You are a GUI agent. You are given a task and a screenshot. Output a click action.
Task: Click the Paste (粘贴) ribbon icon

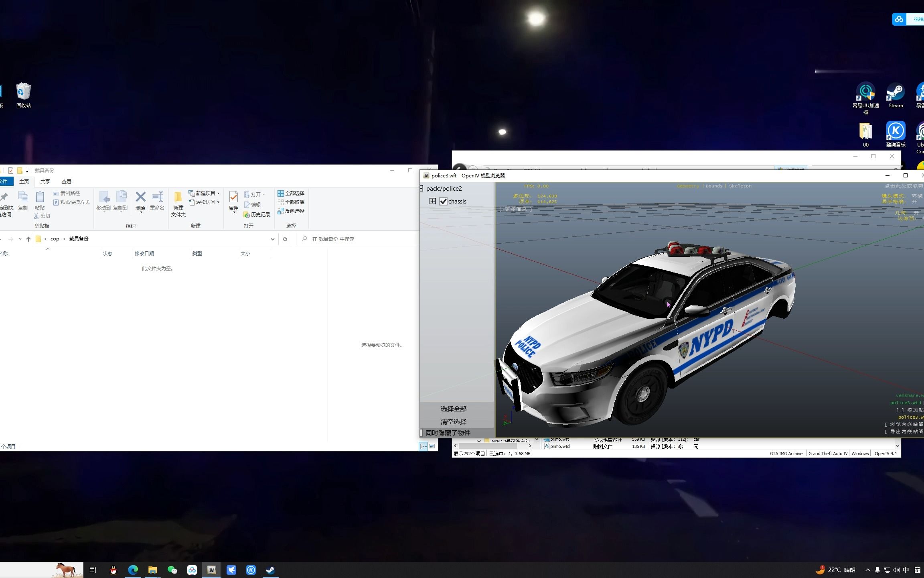click(x=40, y=200)
